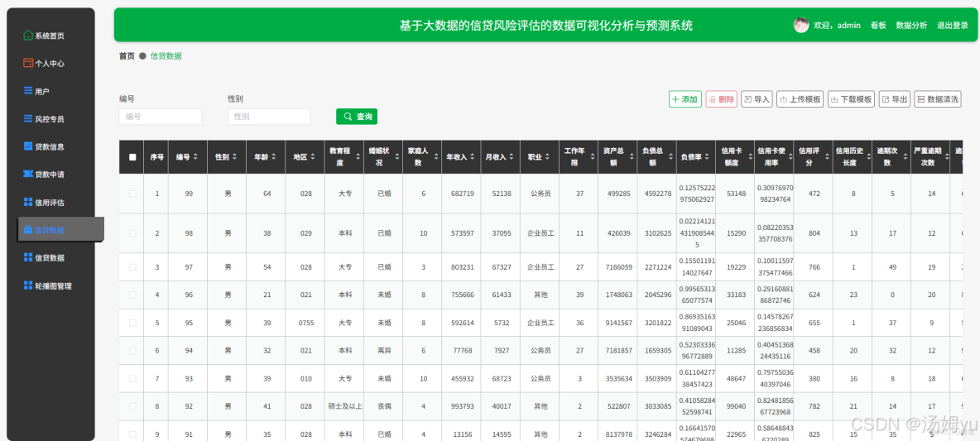The width and height of the screenshot is (980, 441).
Task: Check the row with 编号 92
Action: pos(132,406)
